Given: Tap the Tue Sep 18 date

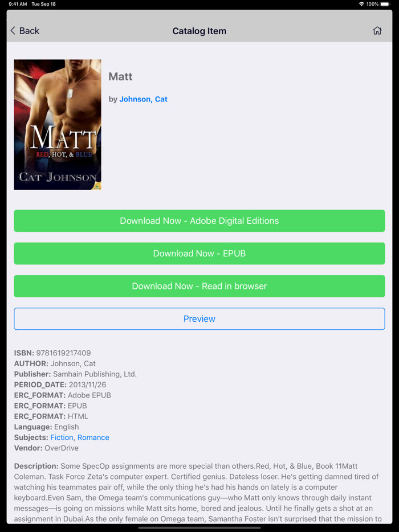Looking at the screenshot, I should pyautogui.click(x=43, y=4).
